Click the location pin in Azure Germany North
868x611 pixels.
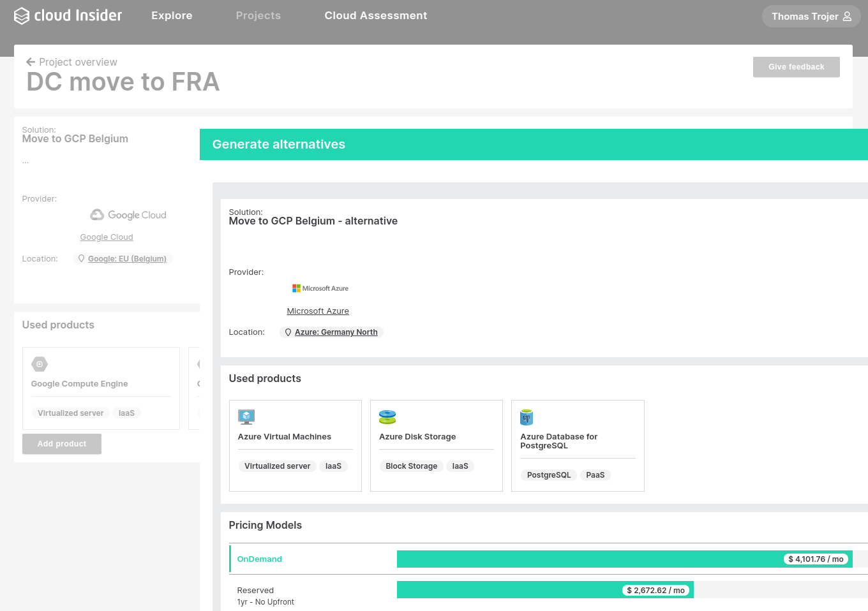[288, 332]
